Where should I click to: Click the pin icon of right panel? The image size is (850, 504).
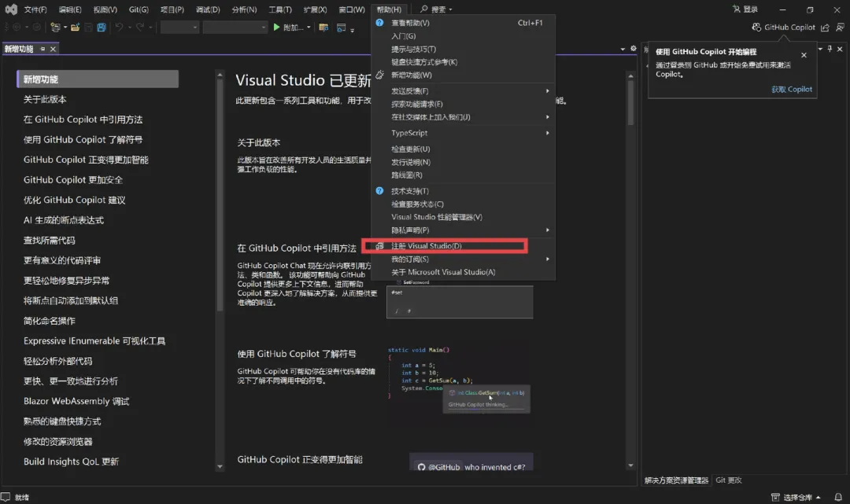(830, 49)
